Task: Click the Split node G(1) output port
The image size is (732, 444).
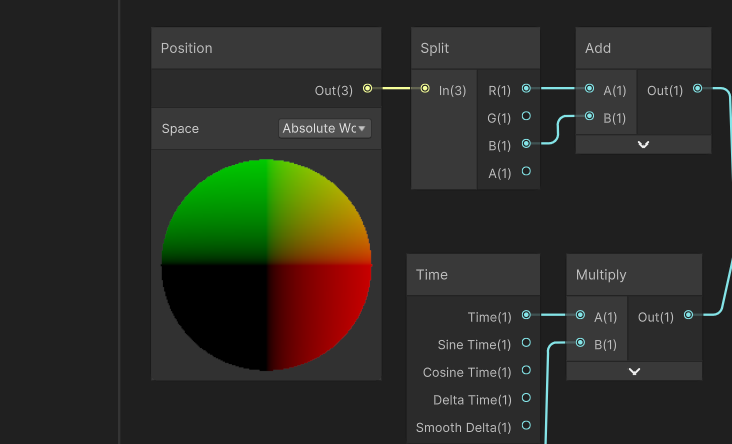Action: coord(526,117)
